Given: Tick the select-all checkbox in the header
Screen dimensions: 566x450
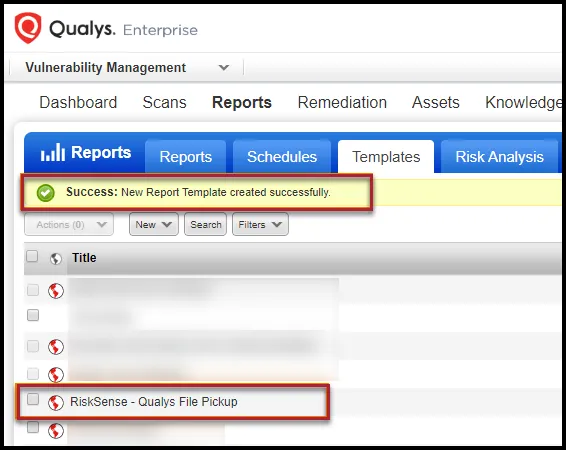Looking at the screenshot, I should pyautogui.click(x=32, y=256).
